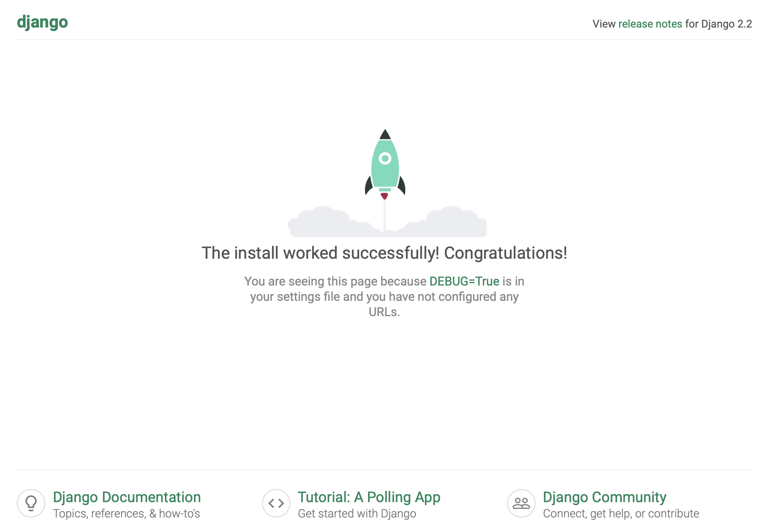Click the rocket launch illustration
The width and height of the screenshot is (770, 532).
387,183
